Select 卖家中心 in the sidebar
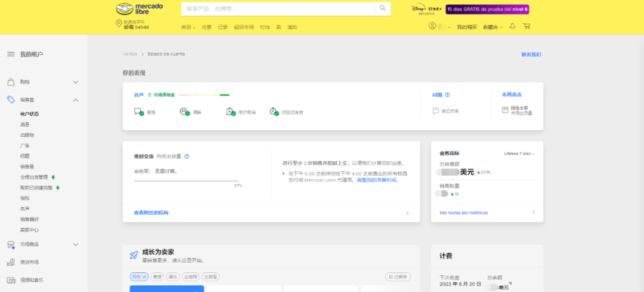The image size is (644, 292). (x=30, y=230)
